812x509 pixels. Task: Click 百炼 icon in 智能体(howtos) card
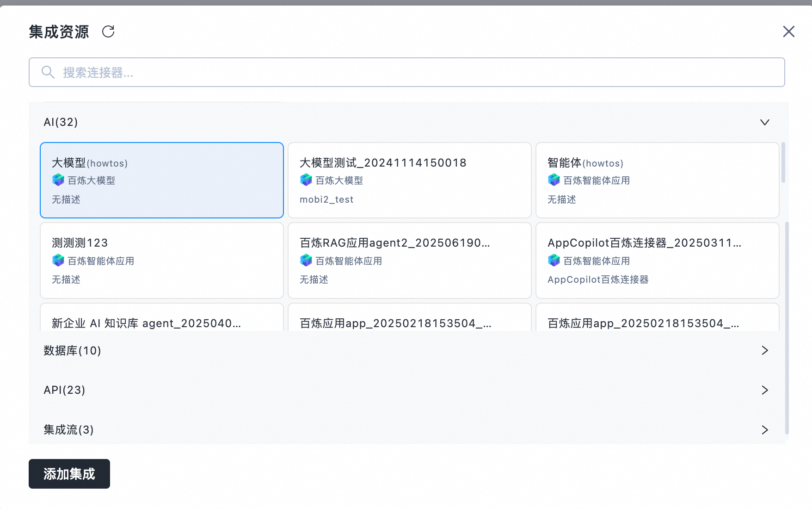point(554,180)
